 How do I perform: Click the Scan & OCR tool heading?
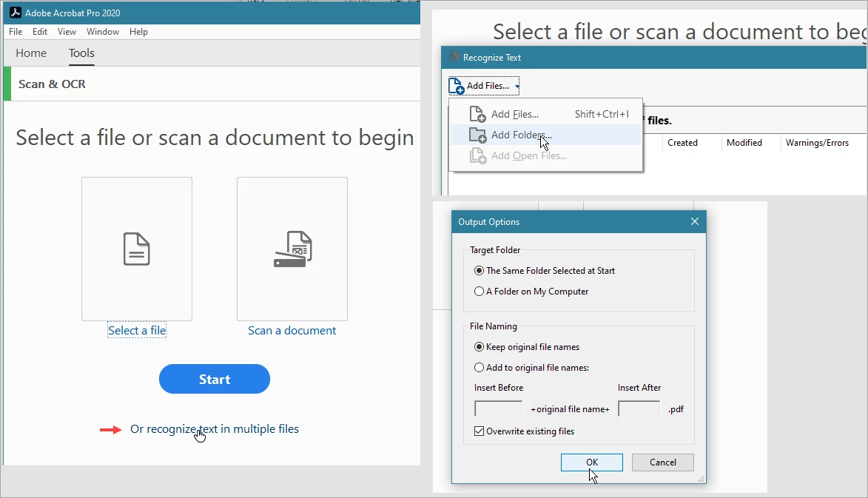(52, 84)
